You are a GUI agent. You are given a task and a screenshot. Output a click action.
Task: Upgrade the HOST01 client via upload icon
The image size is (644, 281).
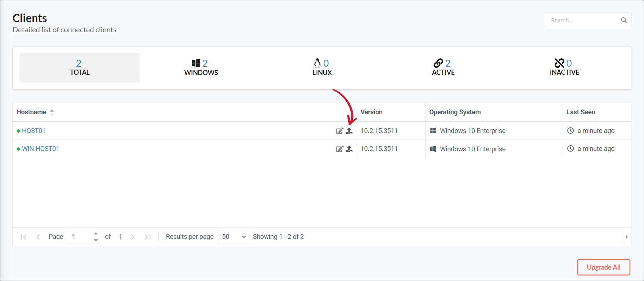(x=349, y=131)
